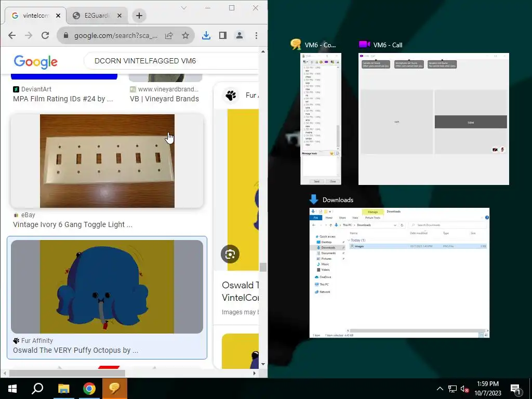Click the DCORN VINTELFAGGED VM6 search box
The image size is (532, 399).
(x=171, y=61)
